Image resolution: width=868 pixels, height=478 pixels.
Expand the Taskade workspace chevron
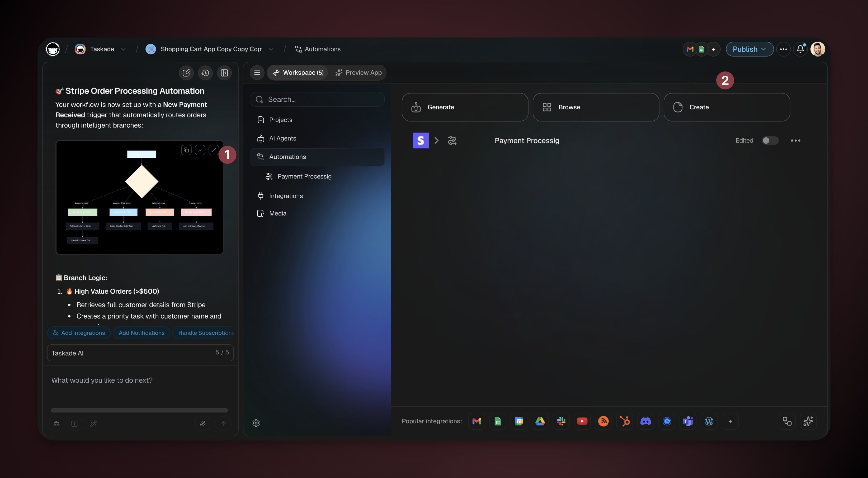tap(123, 49)
